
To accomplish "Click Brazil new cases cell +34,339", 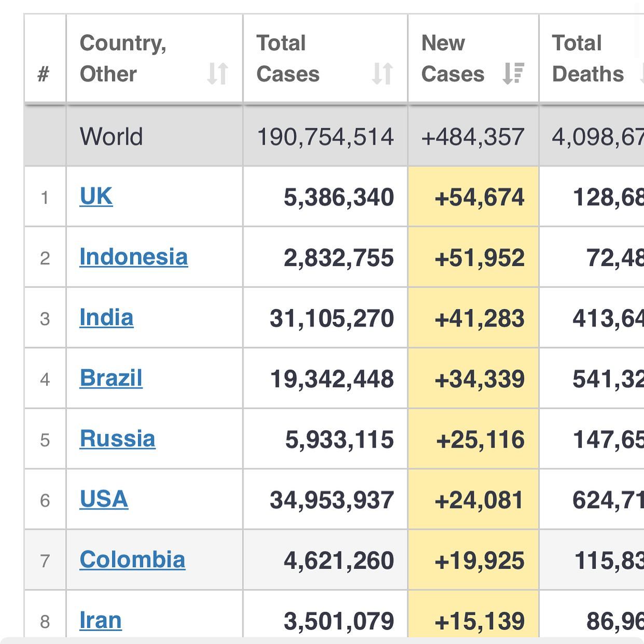I will 479,379.
